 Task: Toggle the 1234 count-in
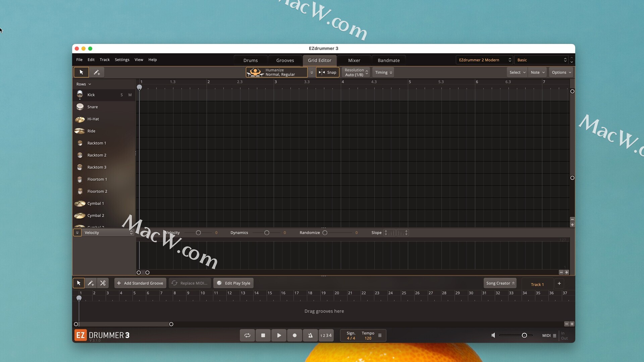(x=326, y=335)
